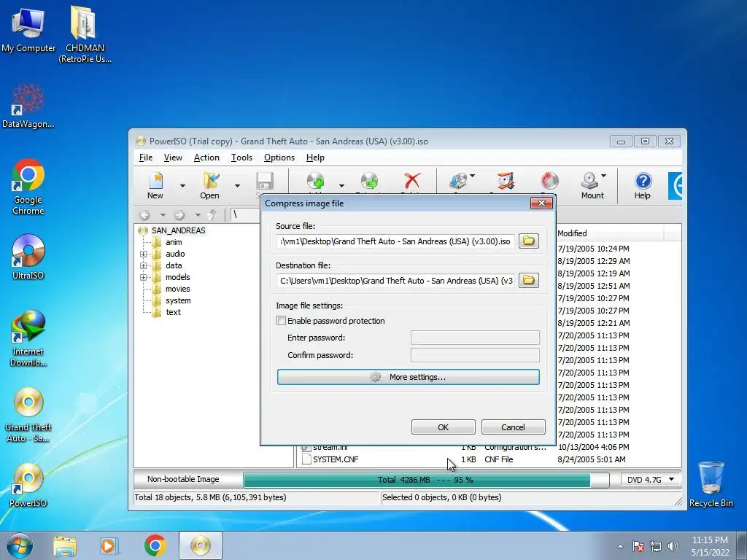Open the Action menu
Screen dimensions: 747x560
pyautogui.click(x=206, y=157)
